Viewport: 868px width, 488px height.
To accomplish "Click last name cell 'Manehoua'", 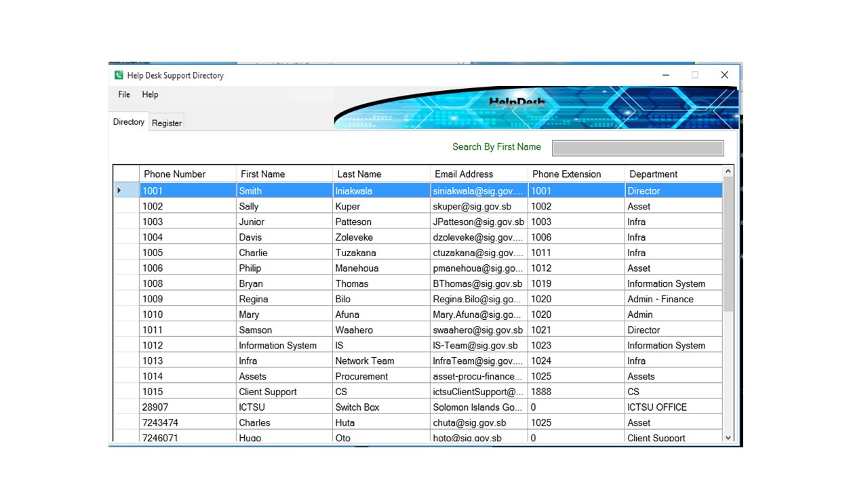I will point(381,268).
